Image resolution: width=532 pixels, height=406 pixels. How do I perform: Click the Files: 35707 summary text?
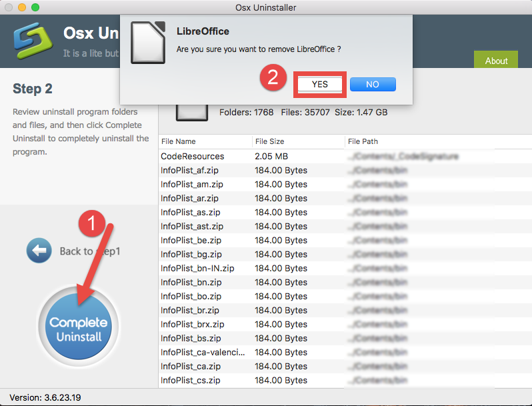(305, 112)
